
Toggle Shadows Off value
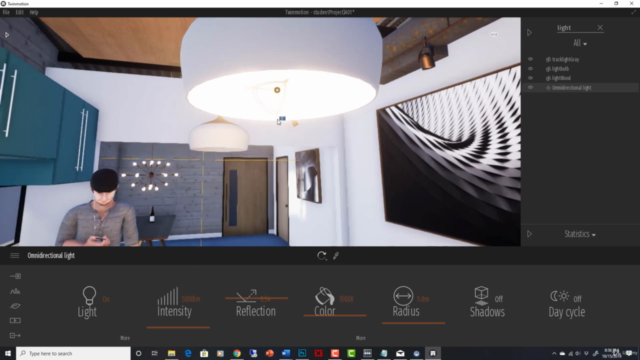tap(499, 299)
